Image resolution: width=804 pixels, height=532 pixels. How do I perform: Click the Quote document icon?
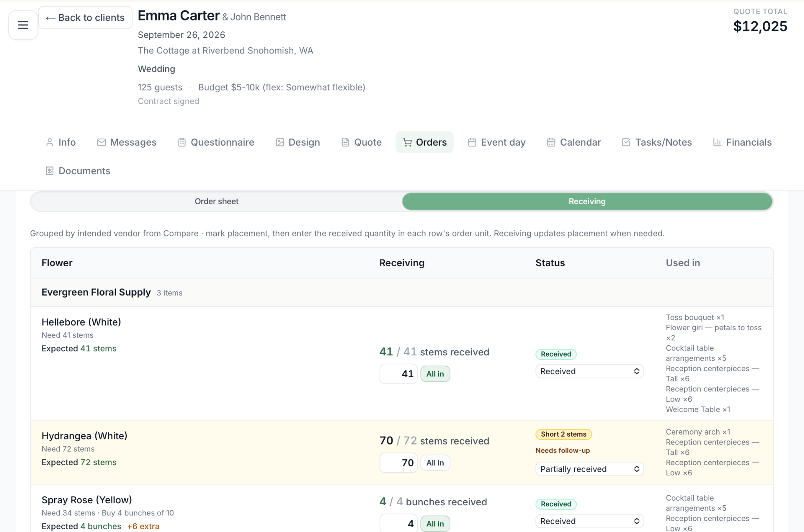tap(345, 142)
